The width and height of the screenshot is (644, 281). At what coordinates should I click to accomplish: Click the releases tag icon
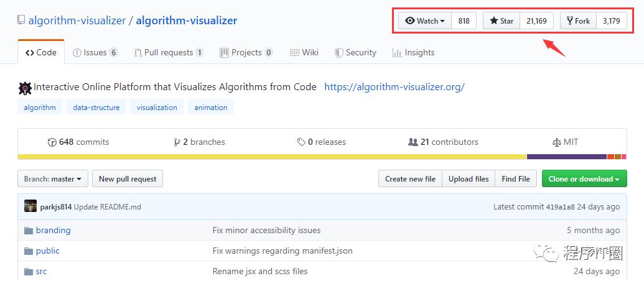tap(301, 142)
